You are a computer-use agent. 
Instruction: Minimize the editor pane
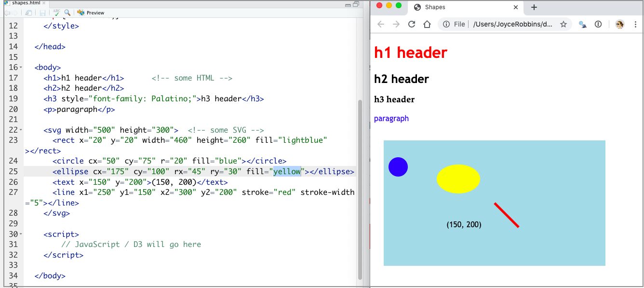(x=348, y=4)
